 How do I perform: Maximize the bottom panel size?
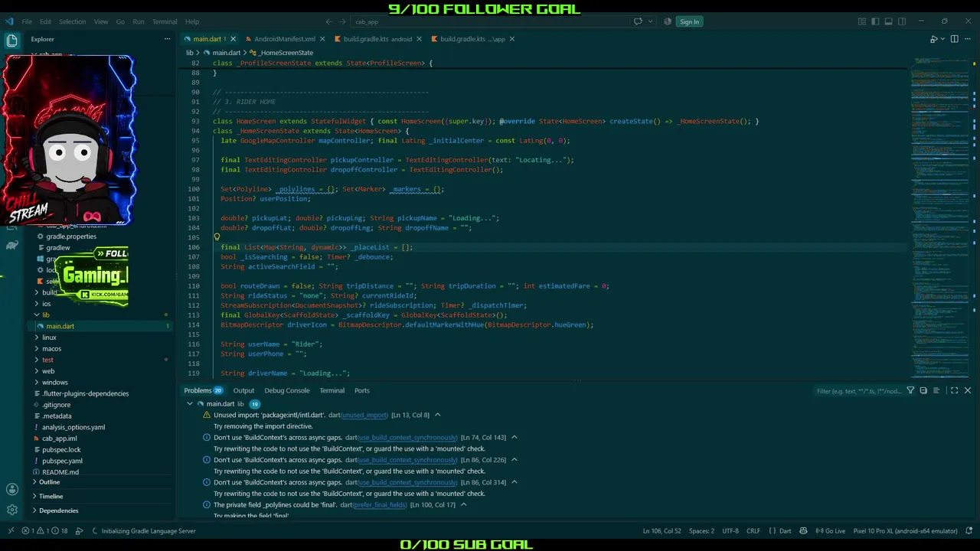click(x=954, y=390)
